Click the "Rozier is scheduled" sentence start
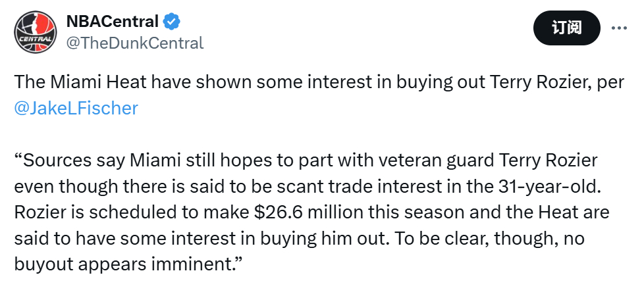644x296 pixels. pyautogui.click(x=91, y=212)
